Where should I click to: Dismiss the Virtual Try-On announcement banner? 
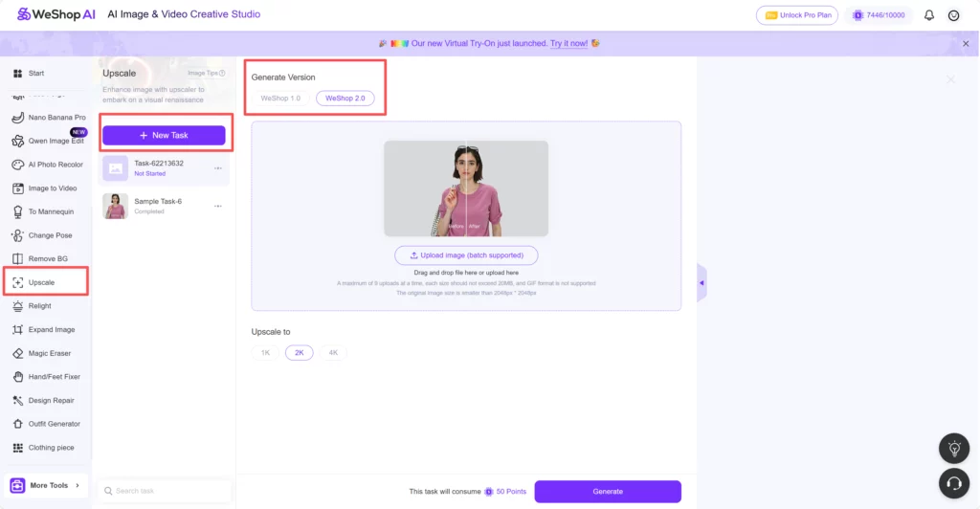click(x=966, y=44)
